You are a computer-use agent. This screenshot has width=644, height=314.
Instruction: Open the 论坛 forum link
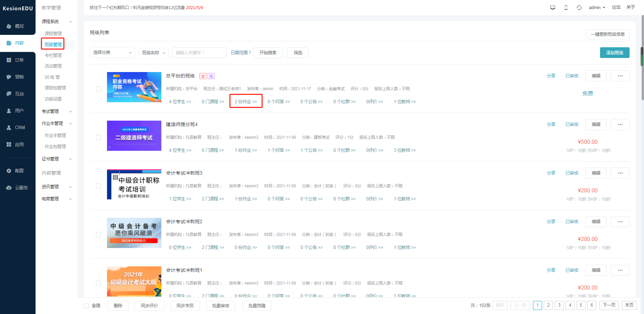pyautogui.click(x=616, y=7)
